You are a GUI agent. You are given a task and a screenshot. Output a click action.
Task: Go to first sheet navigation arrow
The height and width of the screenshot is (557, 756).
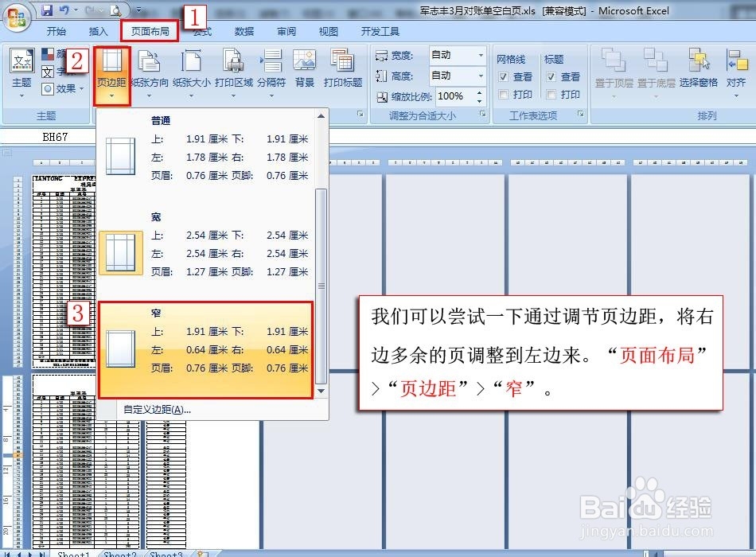[x=7, y=555]
